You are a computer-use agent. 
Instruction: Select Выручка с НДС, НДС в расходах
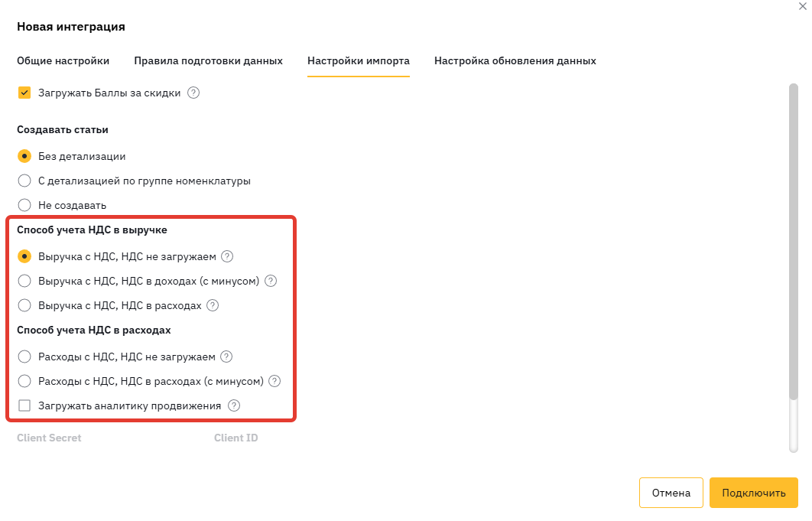pyautogui.click(x=24, y=305)
